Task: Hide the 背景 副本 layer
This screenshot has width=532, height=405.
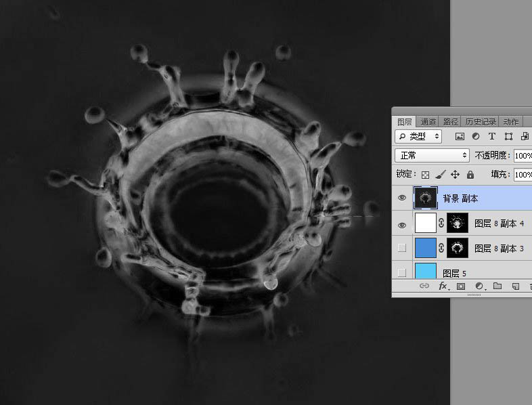Action: coord(402,198)
